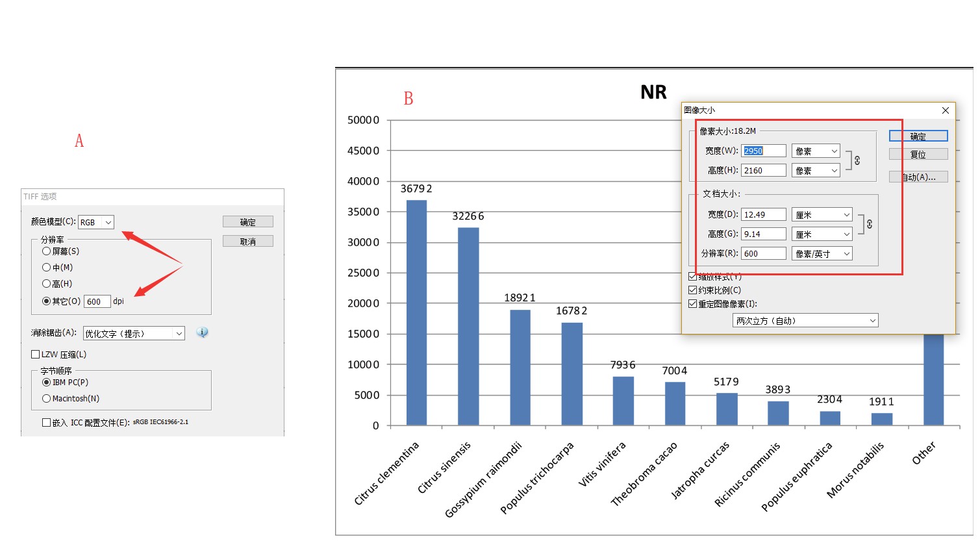The width and height of the screenshot is (980, 541).
Task: Enable LZW 压缩 checkbox
Action: (36, 355)
